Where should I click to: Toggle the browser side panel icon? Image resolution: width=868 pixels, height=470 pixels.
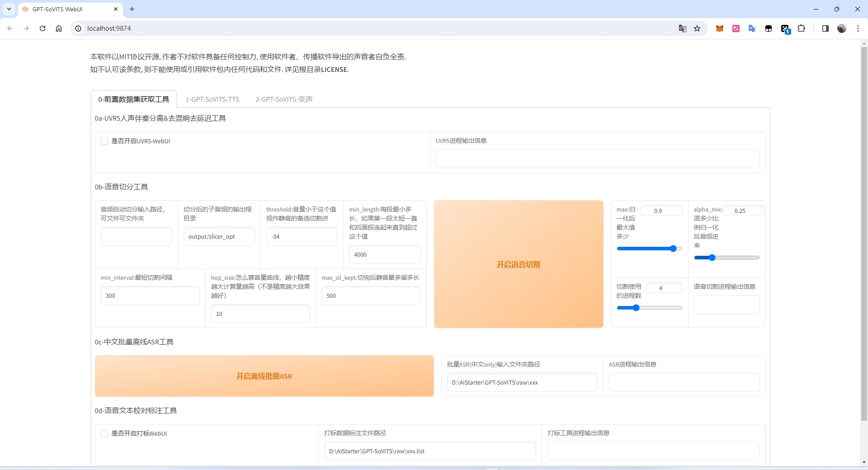[825, 28]
